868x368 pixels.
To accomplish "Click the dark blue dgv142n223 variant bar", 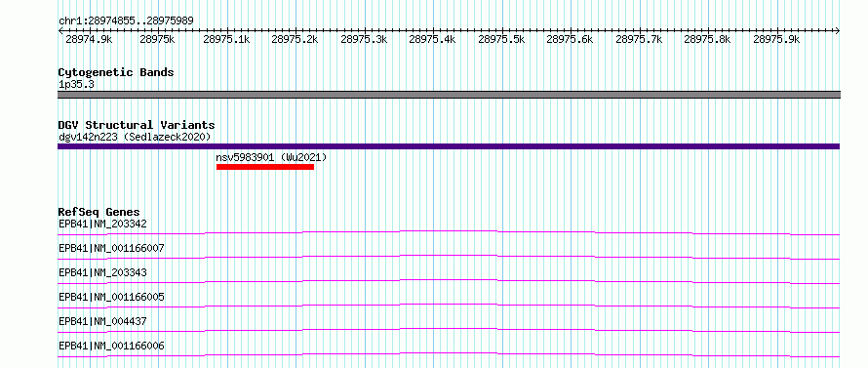I will [449, 146].
